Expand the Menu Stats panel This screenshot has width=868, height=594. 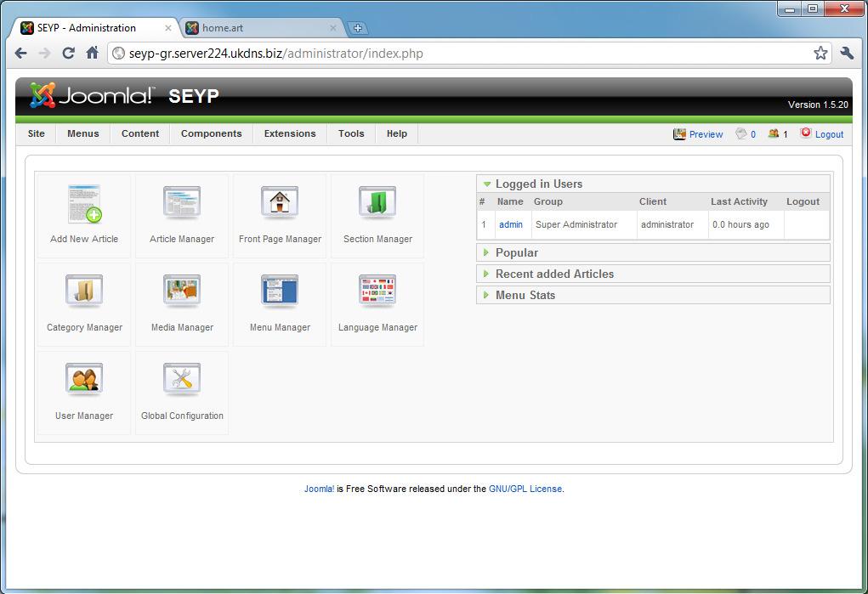coord(486,295)
